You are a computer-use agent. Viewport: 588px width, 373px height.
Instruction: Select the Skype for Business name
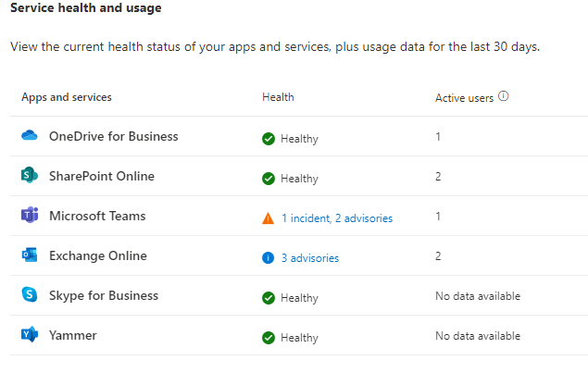[x=104, y=295]
